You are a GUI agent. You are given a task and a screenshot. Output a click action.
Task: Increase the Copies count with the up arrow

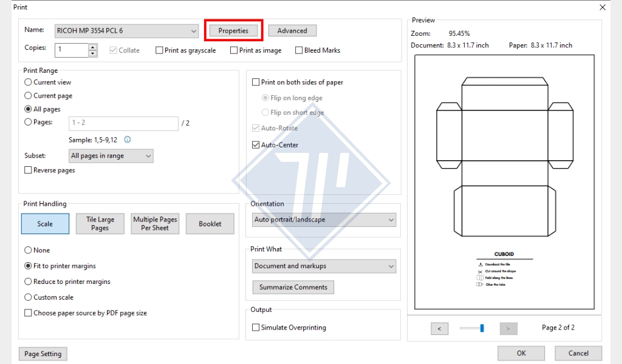(x=93, y=47)
